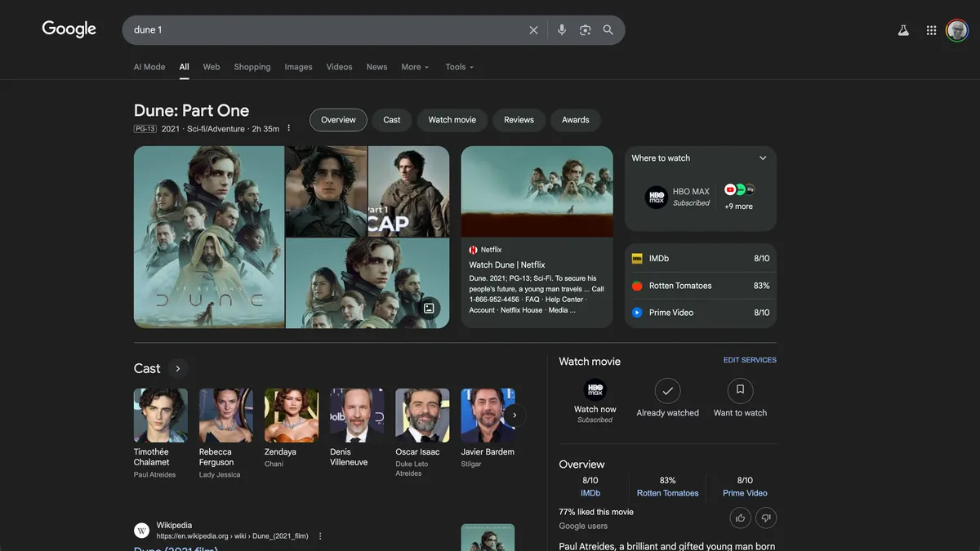
Task: Open Google Lens image search
Action: (x=585, y=30)
